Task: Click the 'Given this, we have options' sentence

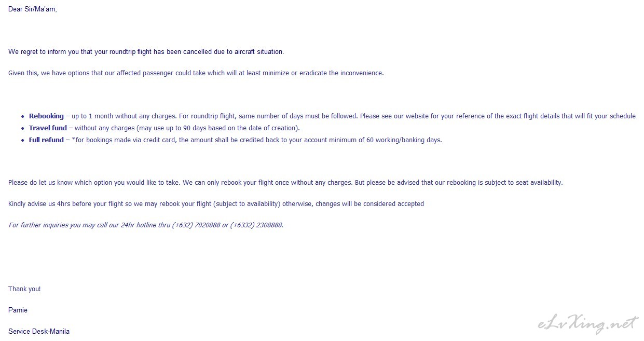Action: tap(196, 73)
